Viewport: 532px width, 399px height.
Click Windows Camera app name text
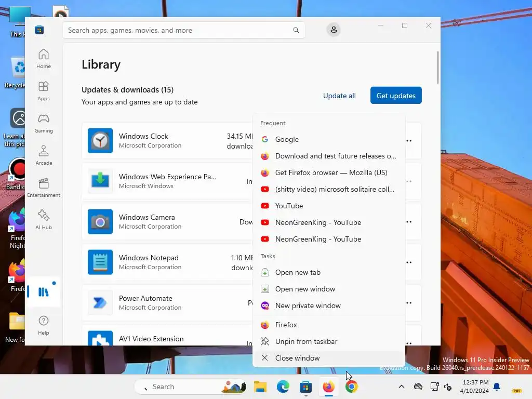pos(147,217)
